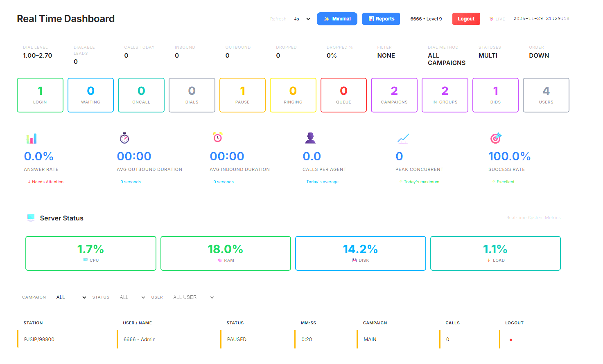Expand the Campaign filter dropdown
The width and height of the screenshot is (603, 364).
tap(70, 297)
